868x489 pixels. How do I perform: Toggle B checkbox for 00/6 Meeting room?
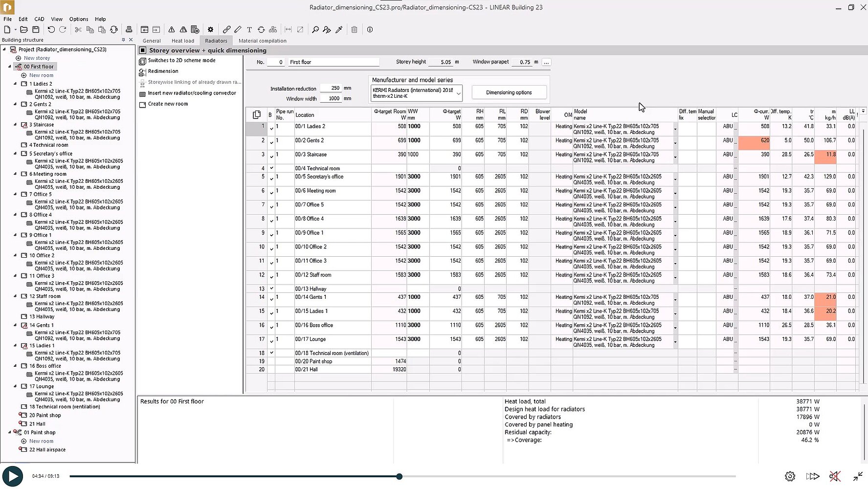tap(271, 194)
